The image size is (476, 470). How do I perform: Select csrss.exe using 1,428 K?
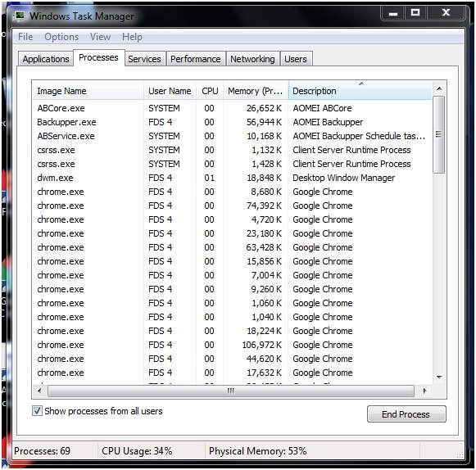click(x=232, y=164)
